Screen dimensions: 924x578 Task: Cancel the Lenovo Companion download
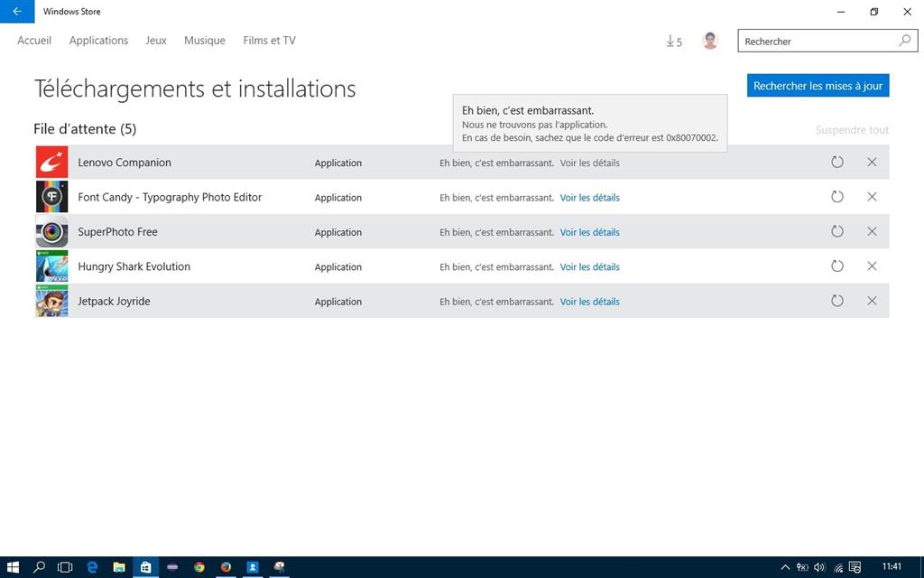click(x=873, y=163)
